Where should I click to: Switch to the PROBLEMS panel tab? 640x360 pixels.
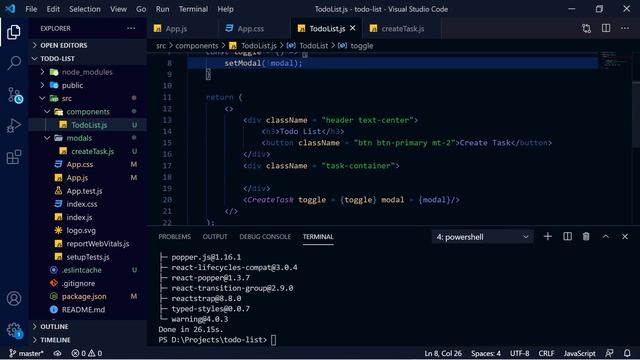pos(174,237)
